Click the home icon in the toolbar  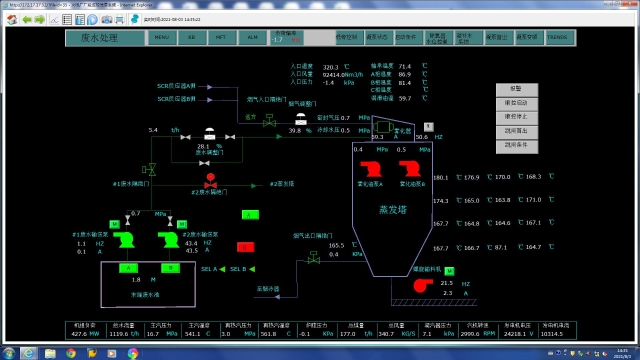coord(12,19)
